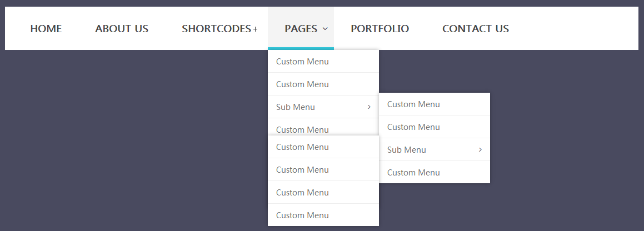Click the arrow beside Sub Menu in right flyout
This screenshot has width=644, height=231.
click(480, 150)
